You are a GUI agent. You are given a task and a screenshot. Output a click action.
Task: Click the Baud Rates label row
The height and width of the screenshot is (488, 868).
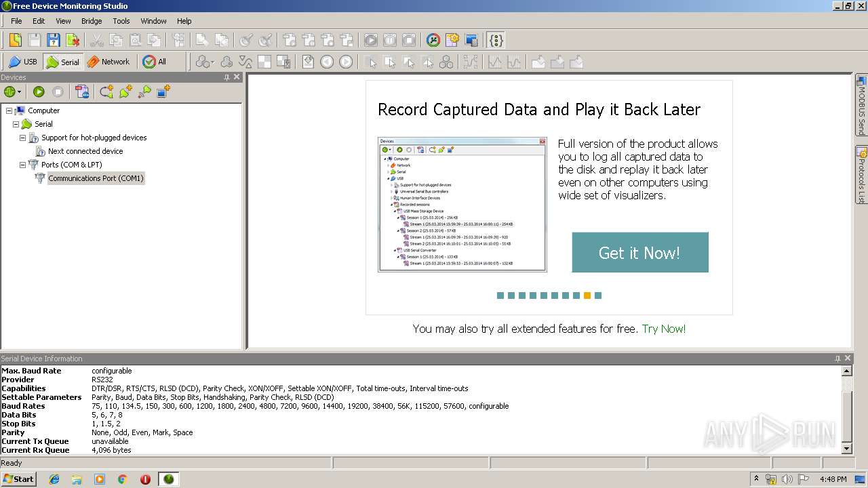[23, 406]
